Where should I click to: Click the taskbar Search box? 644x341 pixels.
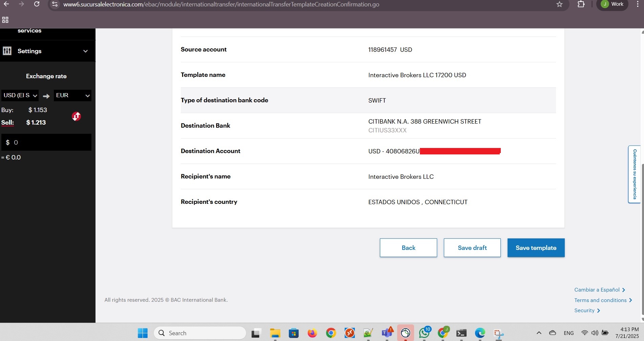point(200,333)
